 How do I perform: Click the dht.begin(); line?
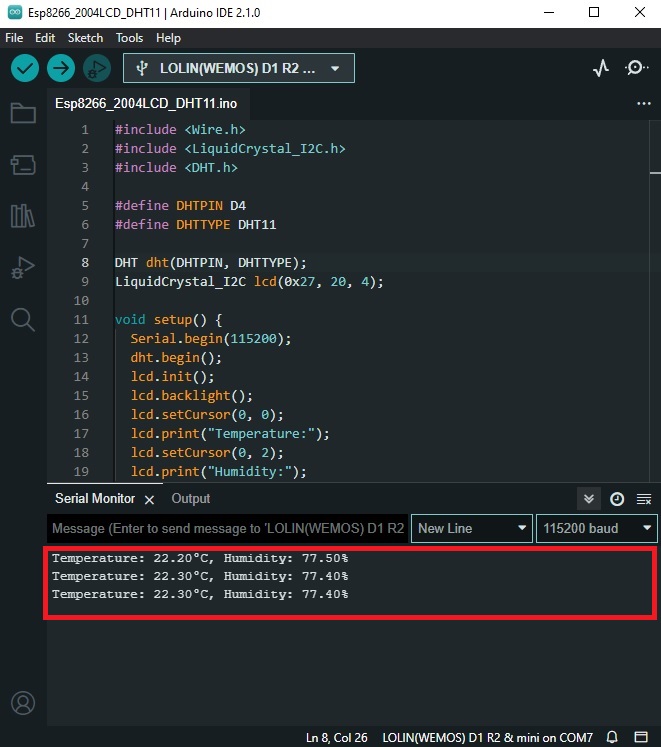coord(176,357)
